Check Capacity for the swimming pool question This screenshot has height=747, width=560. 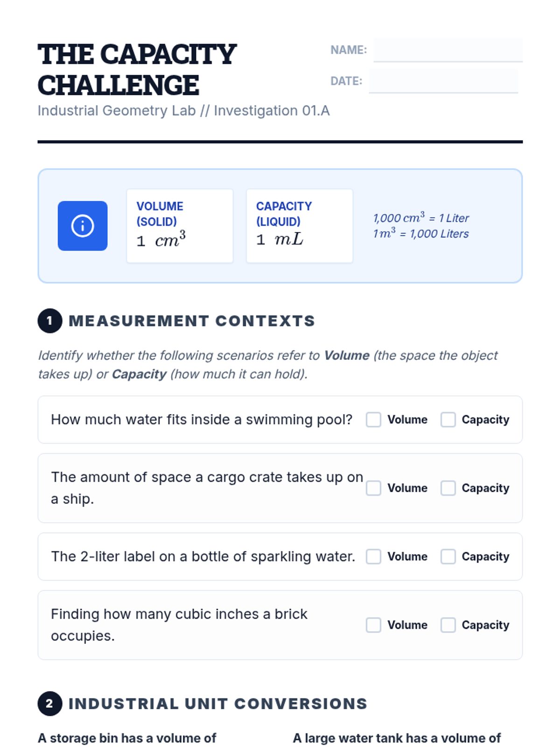pos(448,420)
